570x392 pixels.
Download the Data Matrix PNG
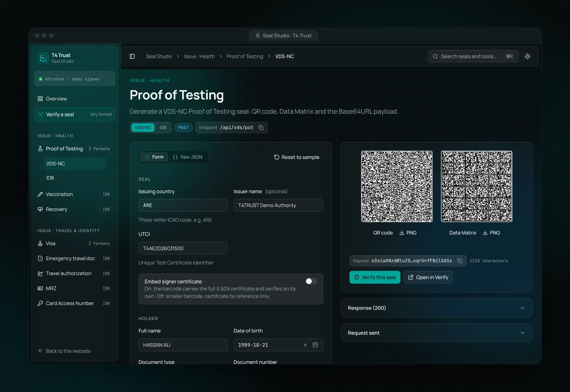click(491, 233)
